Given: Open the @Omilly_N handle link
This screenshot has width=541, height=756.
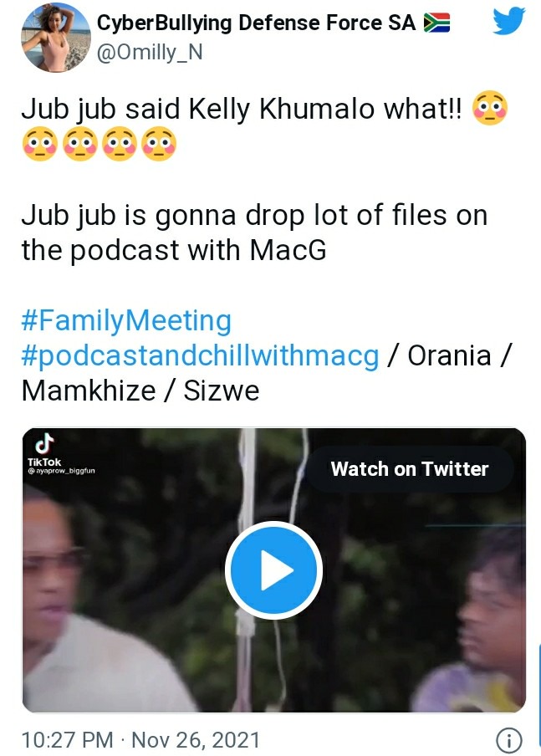Looking at the screenshot, I should [x=150, y=52].
